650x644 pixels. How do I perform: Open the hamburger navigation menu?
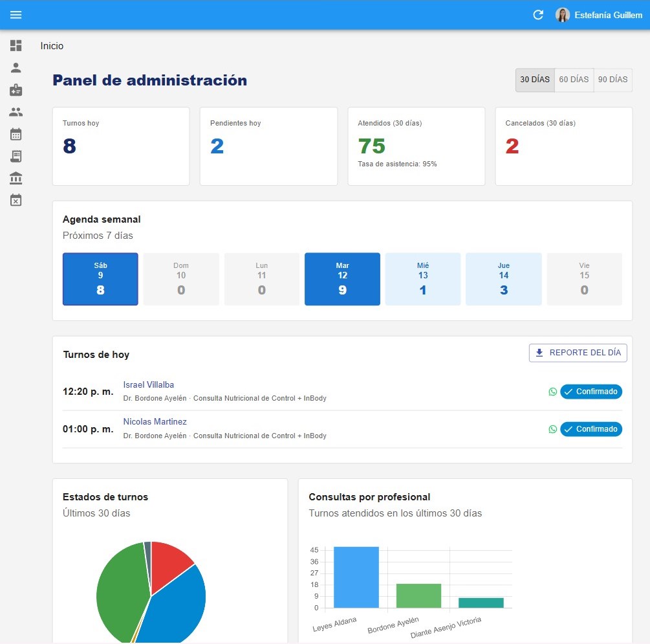coord(16,15)
